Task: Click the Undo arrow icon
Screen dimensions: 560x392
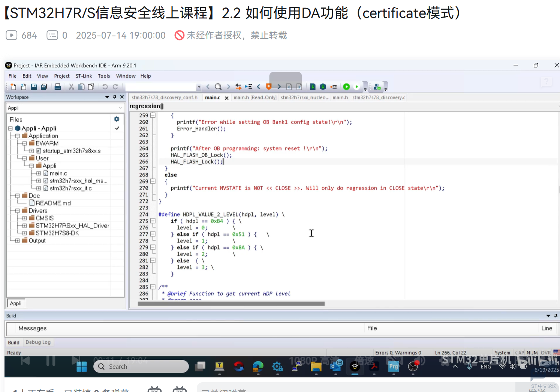Action: point(105,87)
